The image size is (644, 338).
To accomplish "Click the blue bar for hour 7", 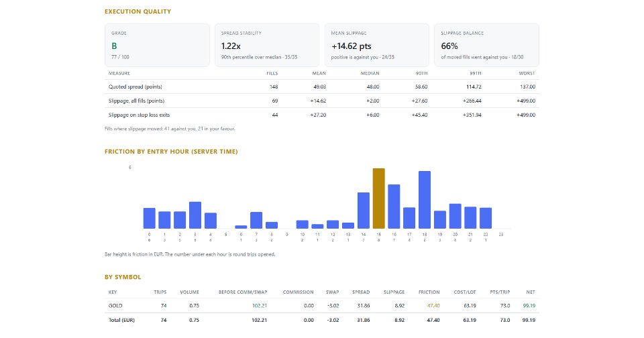I will tap(256, 220).
